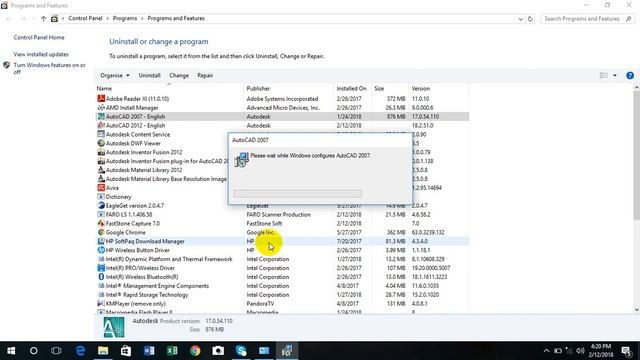Open Skype from the taskbar

point(241,351)
